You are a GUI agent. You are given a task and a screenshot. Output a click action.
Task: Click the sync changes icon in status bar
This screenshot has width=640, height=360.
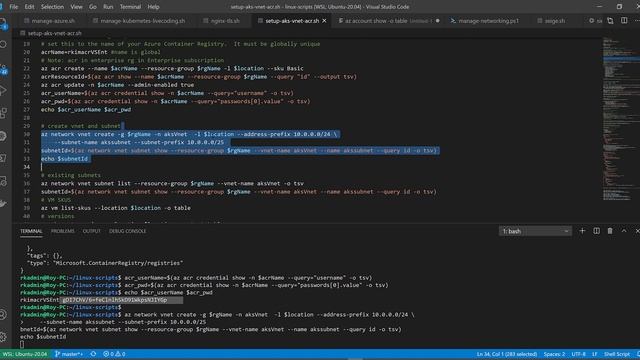(x=93, y=354)
